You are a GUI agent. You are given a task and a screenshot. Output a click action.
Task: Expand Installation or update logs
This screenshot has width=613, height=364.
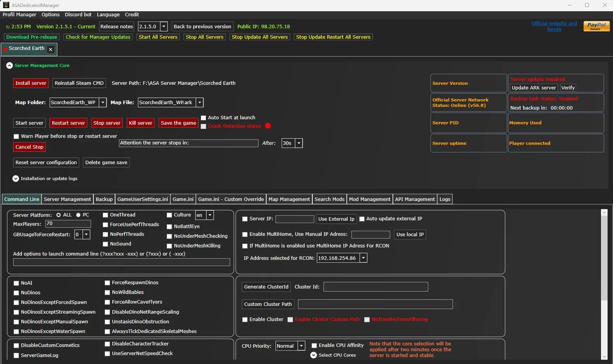point(15,179)
